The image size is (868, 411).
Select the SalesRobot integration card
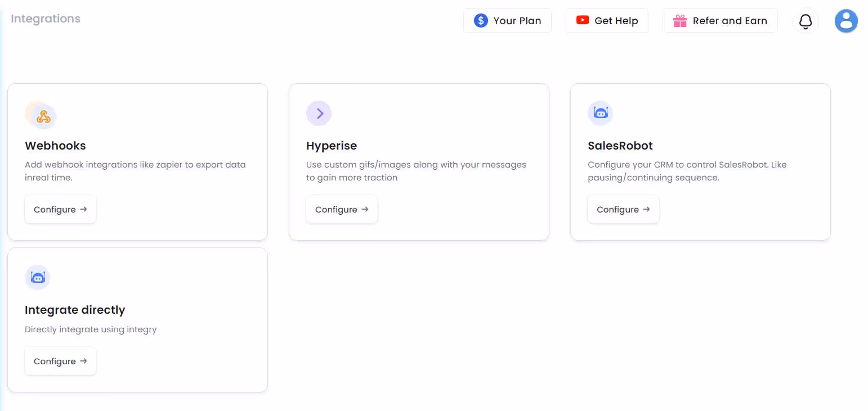point(700,162)
